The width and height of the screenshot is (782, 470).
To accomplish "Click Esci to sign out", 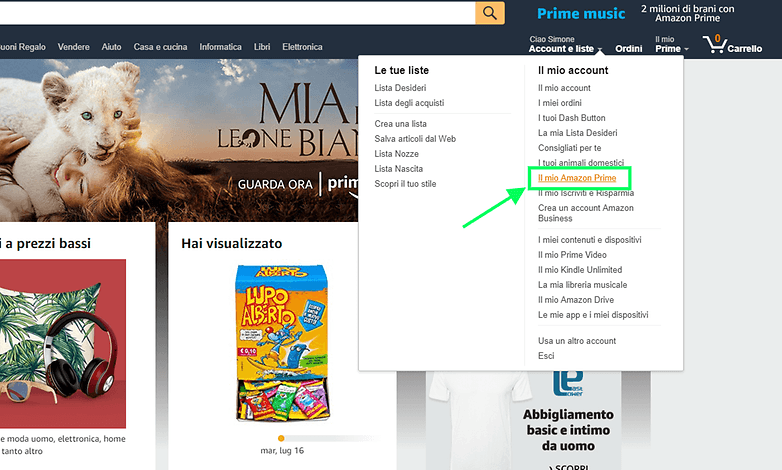I will tap(546, 355).
